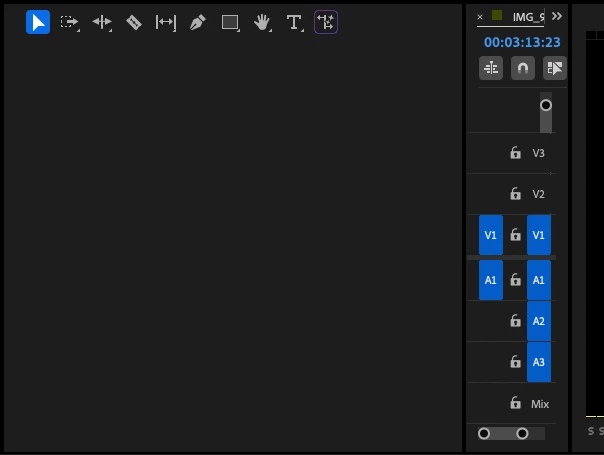Toggle A1 source patching button
Screen dimensions: 604x455
(491, 280)
